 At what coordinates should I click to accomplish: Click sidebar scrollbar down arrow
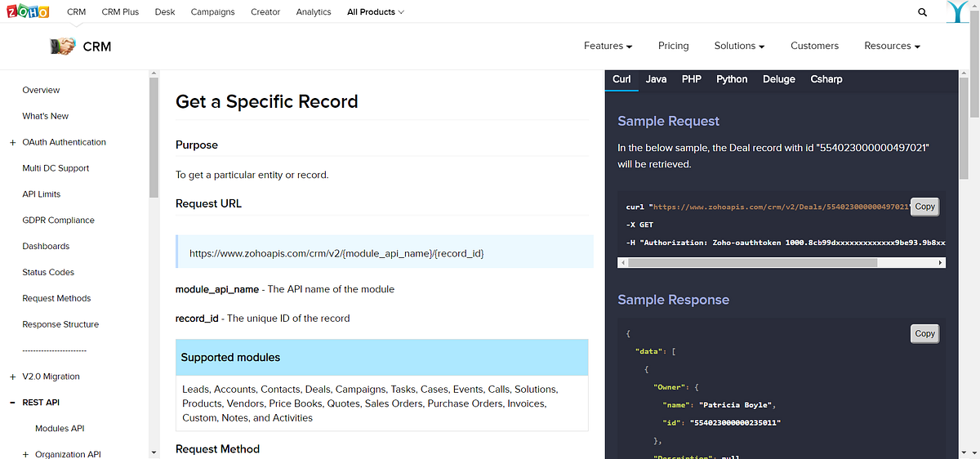click(154, 452)
